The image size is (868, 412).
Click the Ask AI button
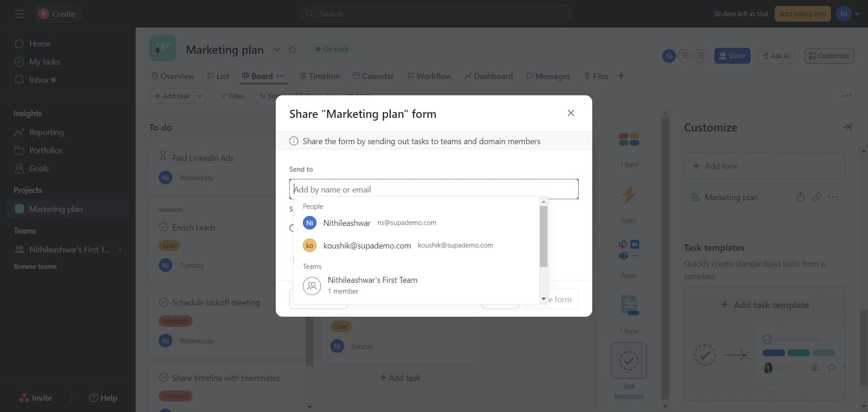pos(775,56)
